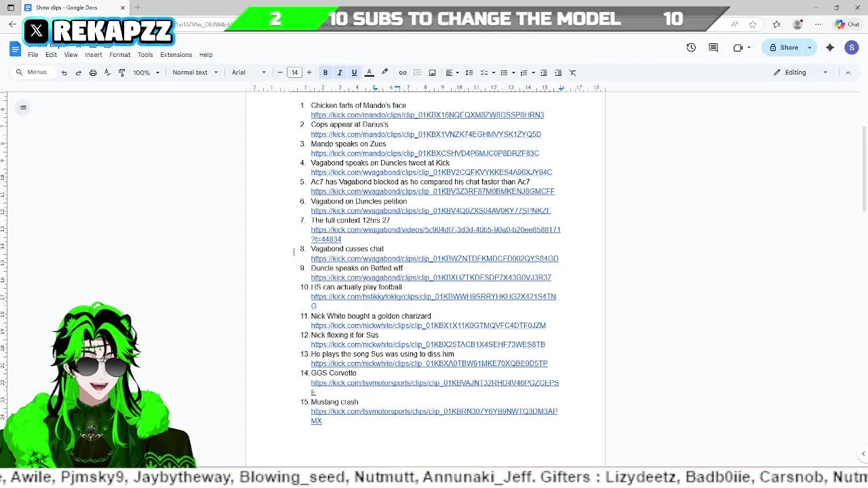Image resolution: width=868 pixels, height=488 pixels.
Task: Open the Help menu
Action: tap(205, 55)
